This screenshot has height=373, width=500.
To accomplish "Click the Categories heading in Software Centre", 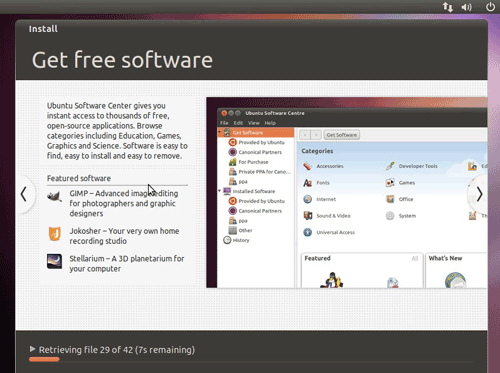I will [x=317, y=151].
